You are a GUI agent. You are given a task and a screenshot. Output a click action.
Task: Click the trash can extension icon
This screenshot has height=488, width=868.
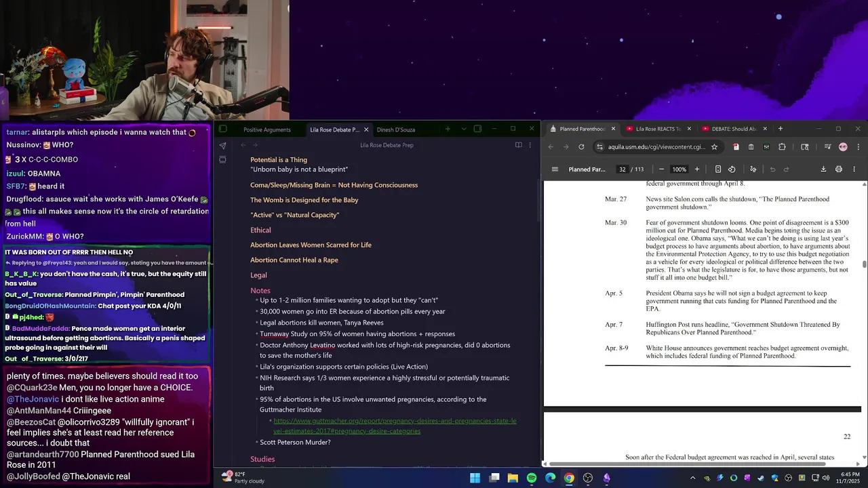pos(751,147)
